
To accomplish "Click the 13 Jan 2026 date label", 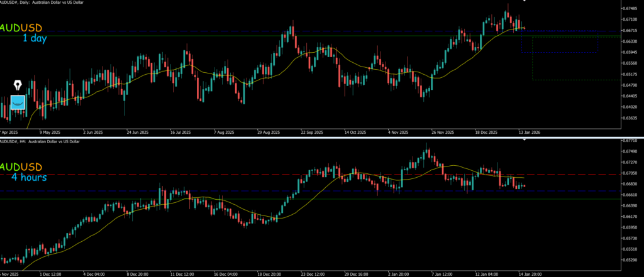I will 528,133.
